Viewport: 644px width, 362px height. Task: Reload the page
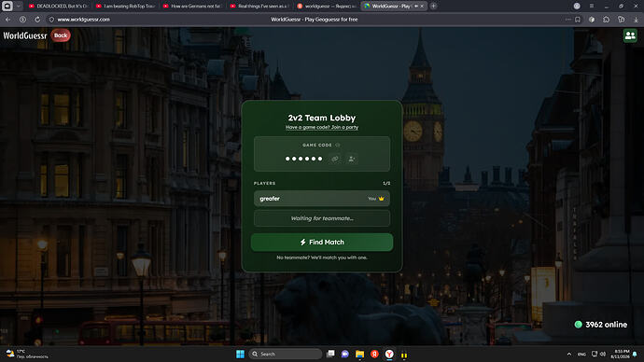tap(37, 20)
